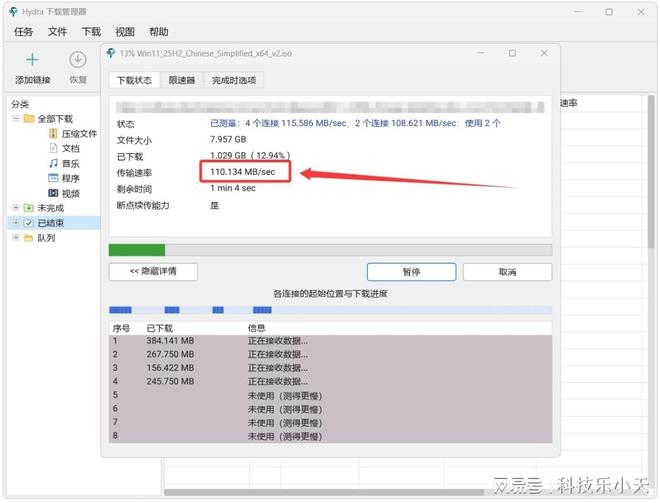Select the 程序 tree label

[x=70, y=178]
